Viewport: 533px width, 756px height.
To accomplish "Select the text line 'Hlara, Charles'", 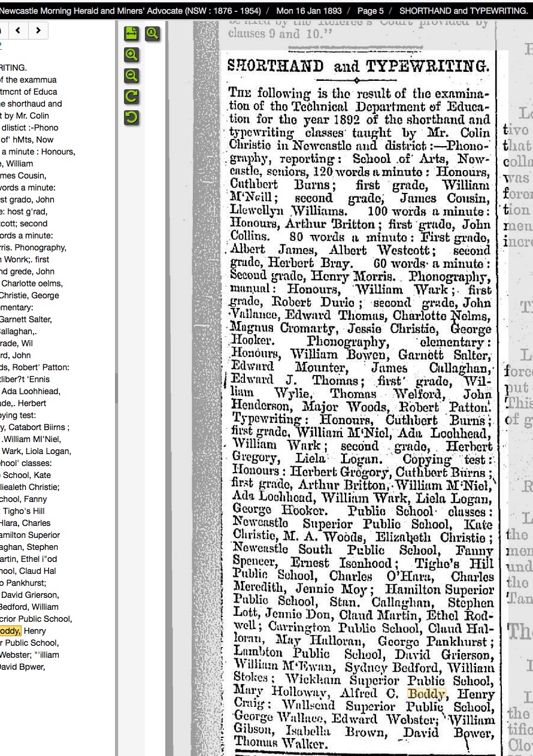I will [25, 523].
